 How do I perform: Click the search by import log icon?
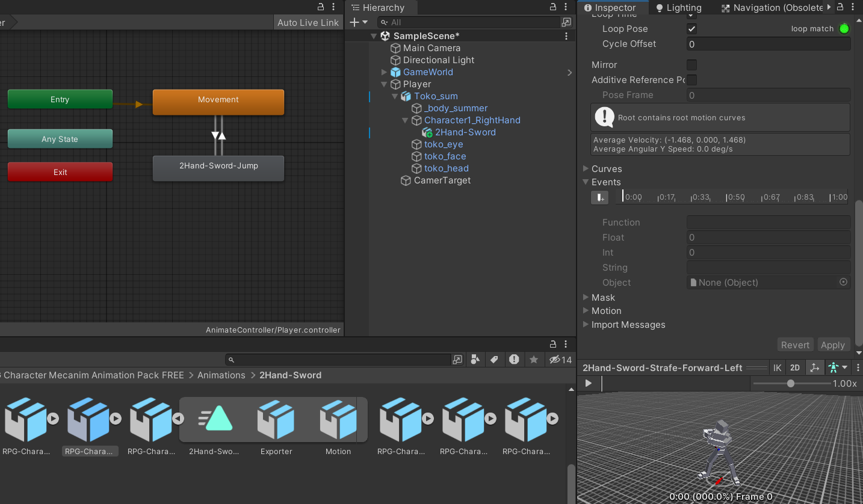tap(514, 360)
